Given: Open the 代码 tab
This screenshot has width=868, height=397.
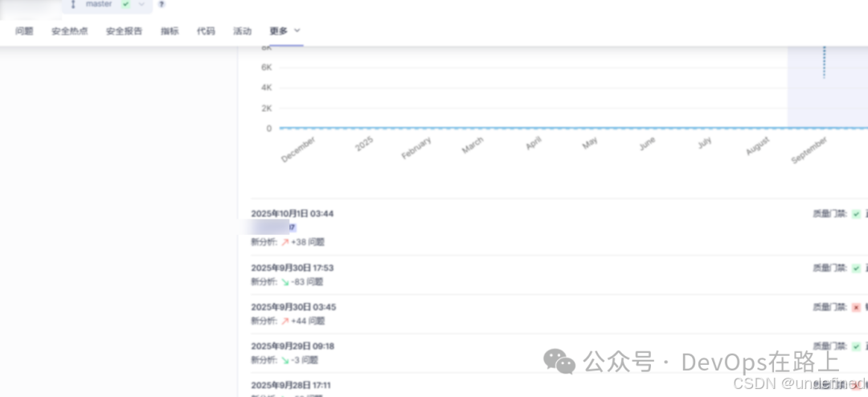Looking at the screenshot, I should 206,31.
